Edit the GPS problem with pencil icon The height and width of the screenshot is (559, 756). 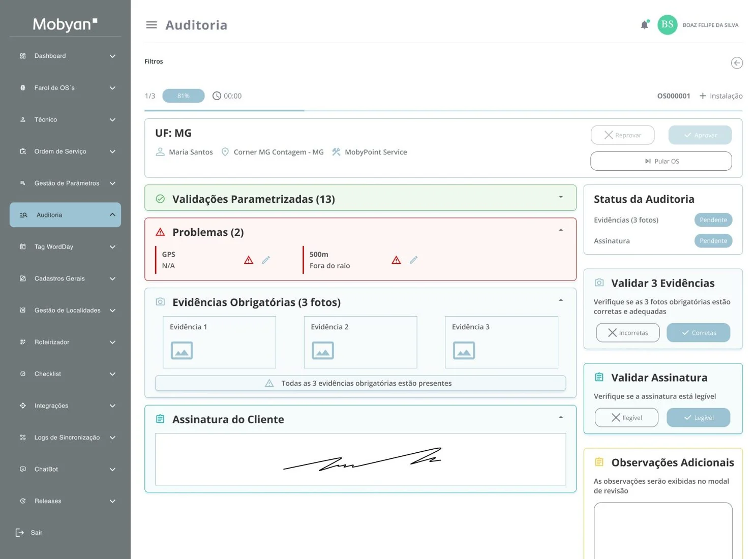click(266, 260)
